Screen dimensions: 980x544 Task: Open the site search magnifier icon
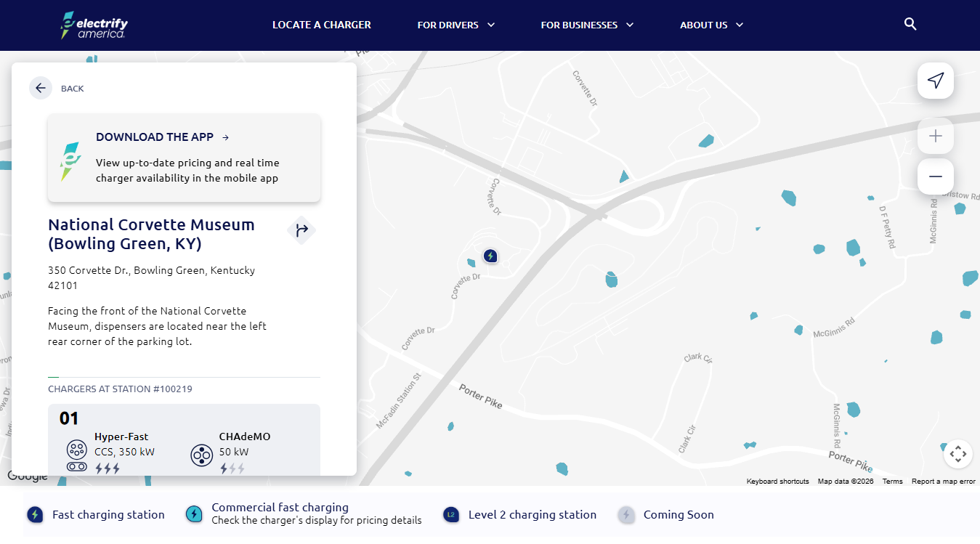pyautogui.click(x=910, y=24)
